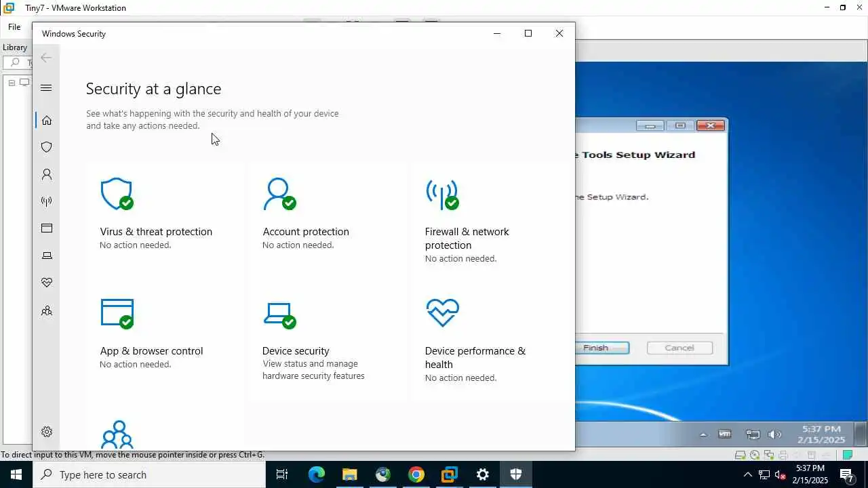This screenshot has width=868, height=488.
Task: Minimize the Tools Setup Wizard window
Action: coord(650,125)
